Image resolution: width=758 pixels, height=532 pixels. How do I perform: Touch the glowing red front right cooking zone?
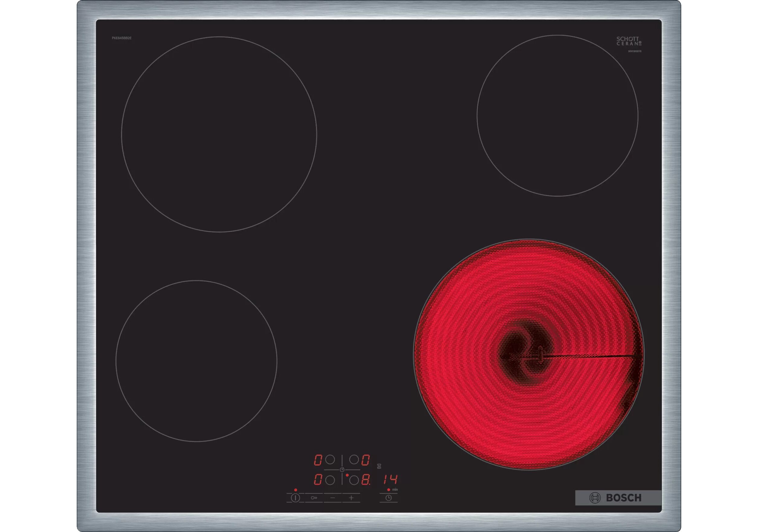[x=528, y=354]
